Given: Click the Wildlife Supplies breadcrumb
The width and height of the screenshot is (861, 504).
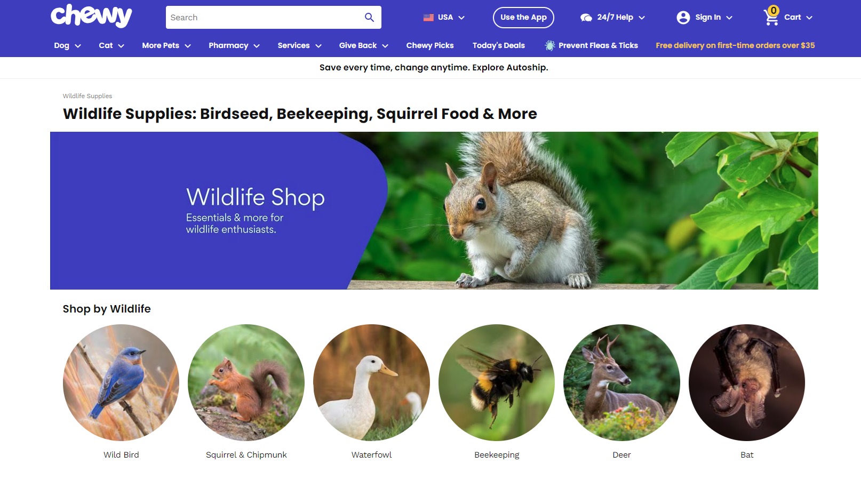Looking at the screenshot, I should (x=87, y=96).
